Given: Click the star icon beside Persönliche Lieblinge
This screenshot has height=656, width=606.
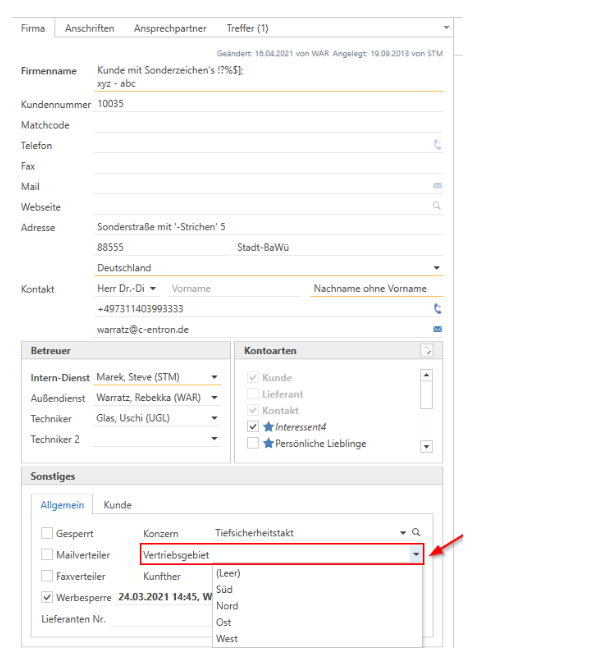Looking at the screenshot, I should coord(268,444).
